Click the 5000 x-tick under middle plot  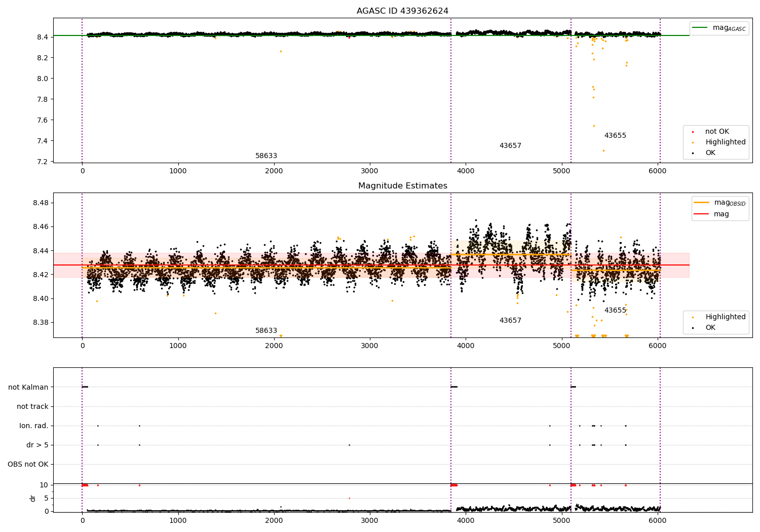pos(562,346)
